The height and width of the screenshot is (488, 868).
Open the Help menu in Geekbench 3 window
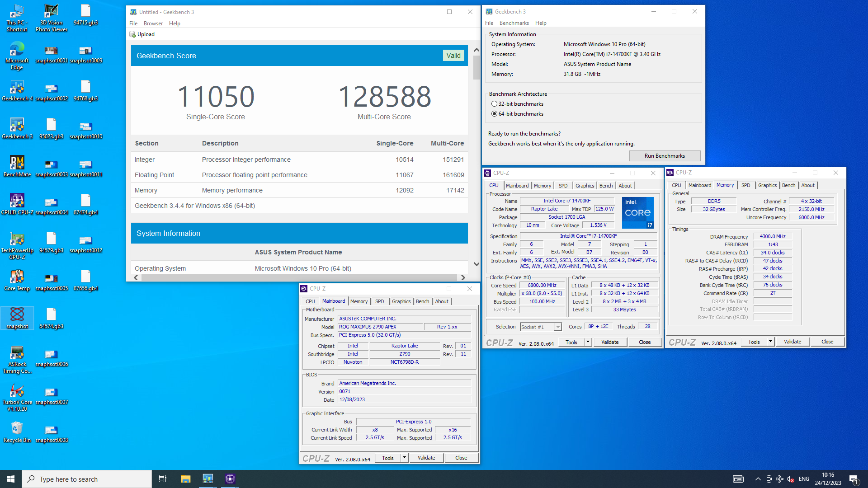tap(541, 23)
